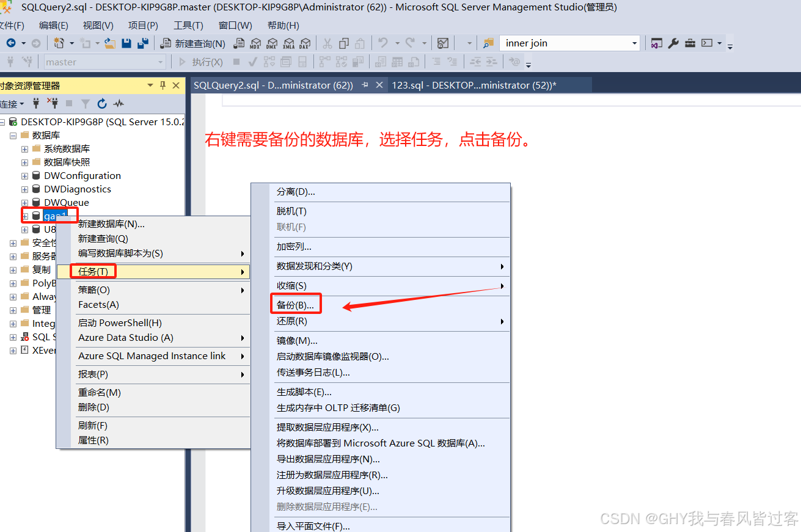This screenshot has width=801, height=532.
Task: Click the MDX query icon
Action: tap(255, 43)
